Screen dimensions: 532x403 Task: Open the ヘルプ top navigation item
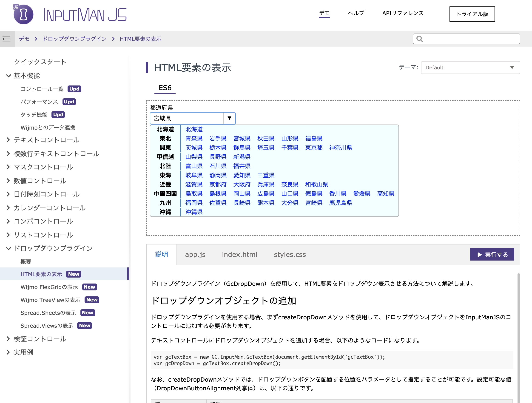coord(356,13)
